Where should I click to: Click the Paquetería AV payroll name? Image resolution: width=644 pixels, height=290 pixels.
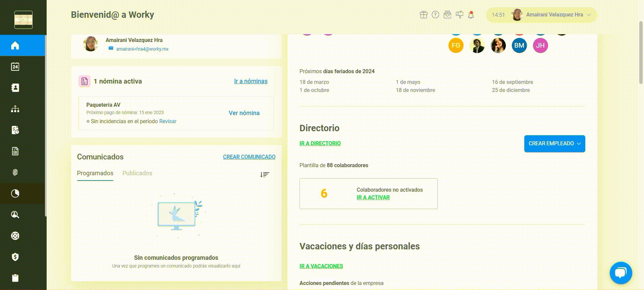click(103, 105)
